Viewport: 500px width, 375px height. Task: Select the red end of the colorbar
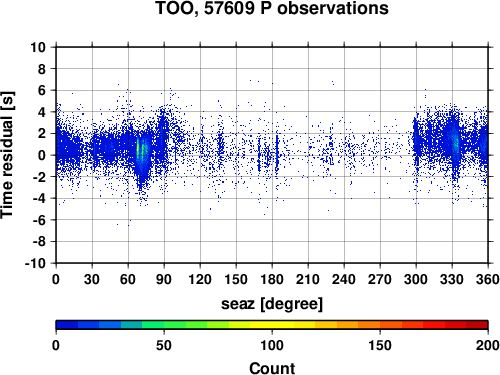point(477,325)
